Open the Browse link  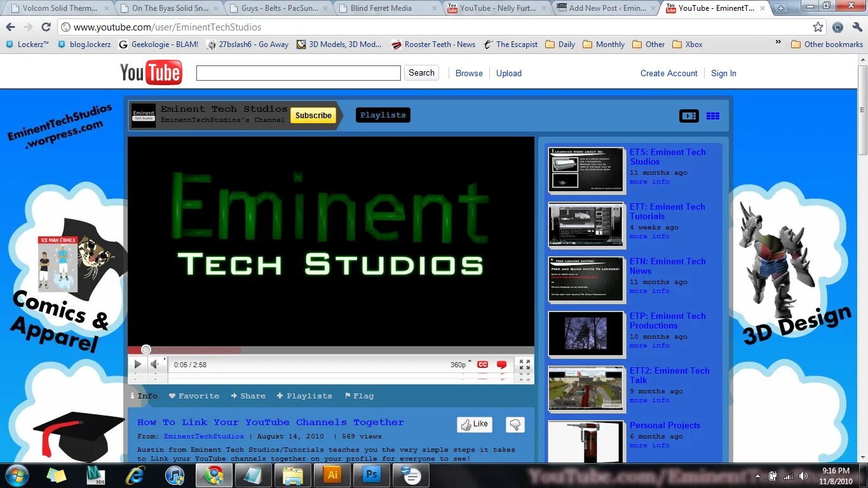click(469, 73)
